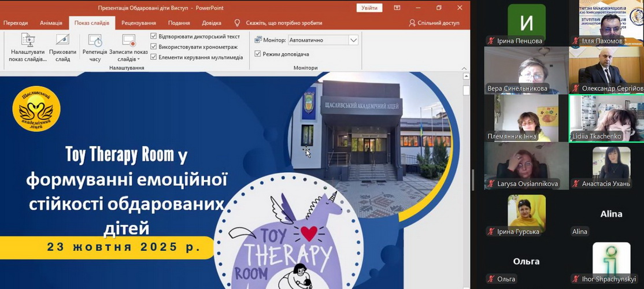Click the Hide Slide icon
The width and height of the screenshot is (644, 289).
pyautogui.click(x=62, y=40)
